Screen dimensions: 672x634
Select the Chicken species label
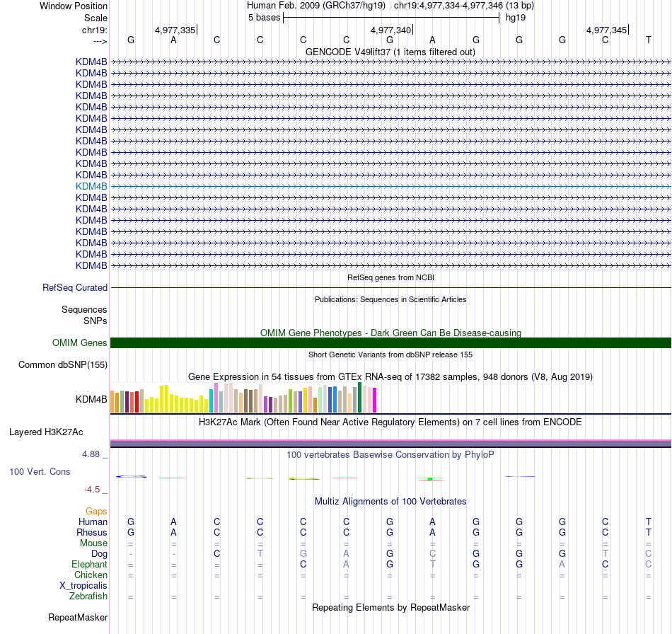point(91,575)
